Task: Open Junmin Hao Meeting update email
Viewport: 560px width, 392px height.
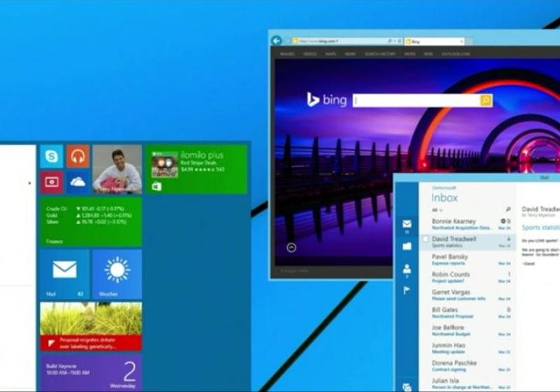Action: coord(468,348)
